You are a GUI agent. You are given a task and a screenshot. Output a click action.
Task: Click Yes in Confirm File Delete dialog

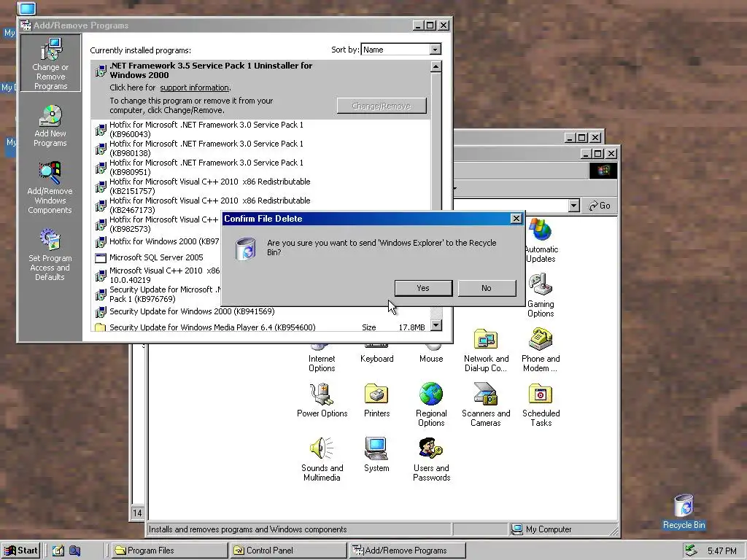click(424, 288)
